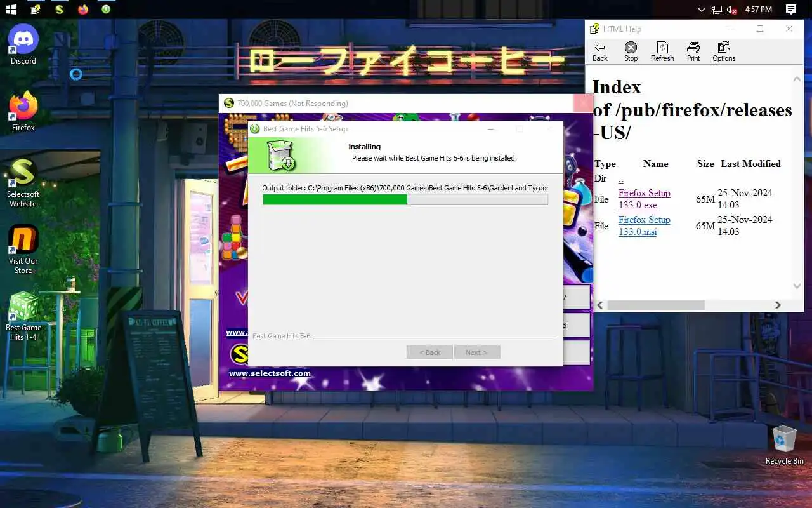Click HTML Help vertical scrollbar down arrow

coord(797,286)
